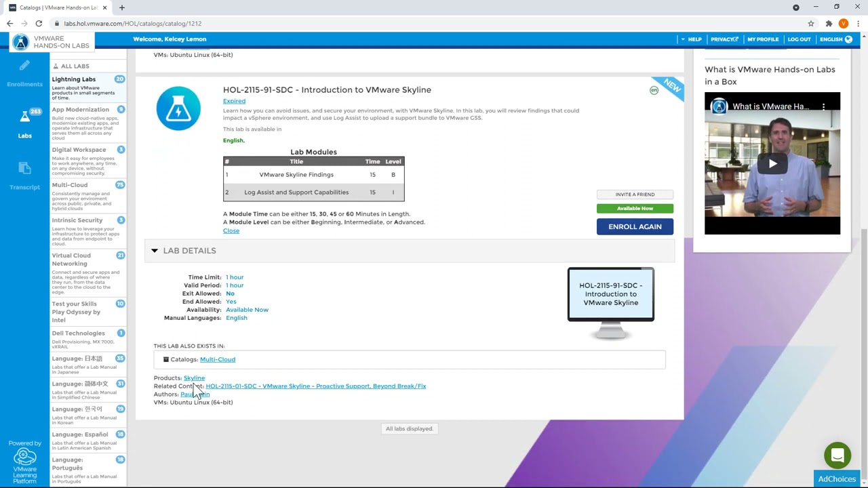Click the Available Now green badge
This screenshot has height=488, width=868.
click(635, 208)
